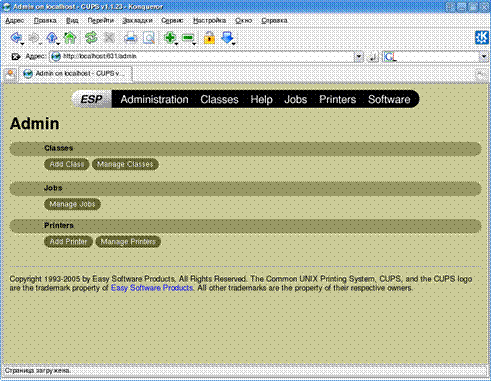Image resolution: width=491 pixels, height=381 pixels.
Task: Open the Настройка menu
Action: [x=209, y=20]
